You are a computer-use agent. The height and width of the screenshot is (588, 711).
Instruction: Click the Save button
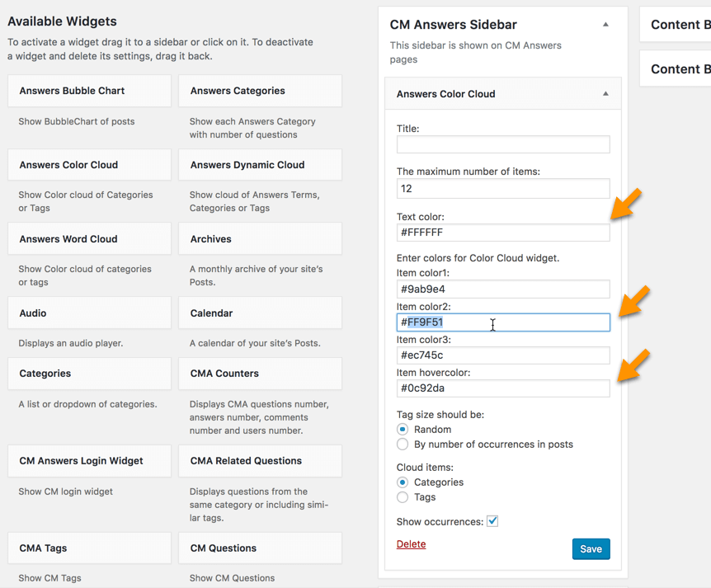(x=591, y=549)
